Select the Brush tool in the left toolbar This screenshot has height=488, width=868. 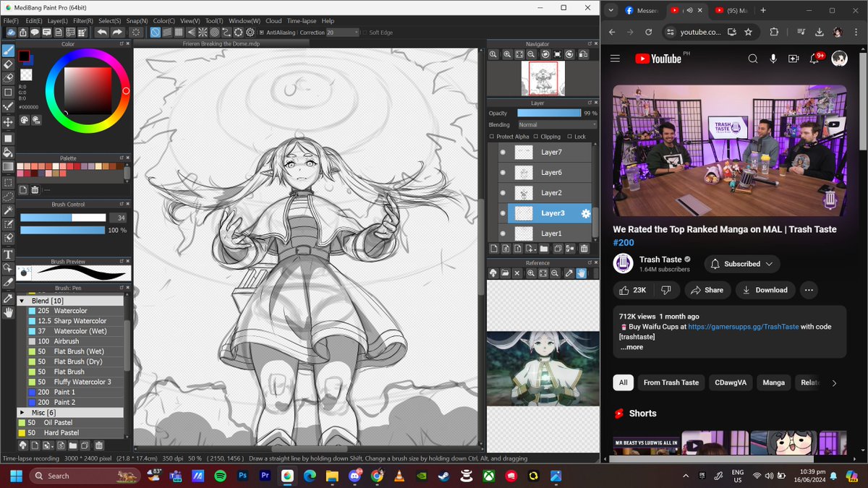click(8, 51)
